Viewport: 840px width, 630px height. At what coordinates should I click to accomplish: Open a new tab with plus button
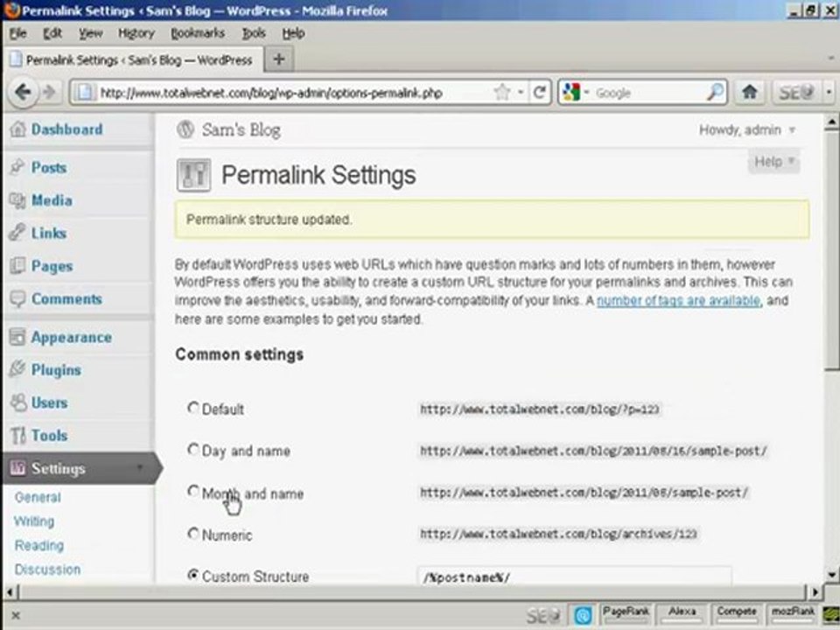coord(278,59)
